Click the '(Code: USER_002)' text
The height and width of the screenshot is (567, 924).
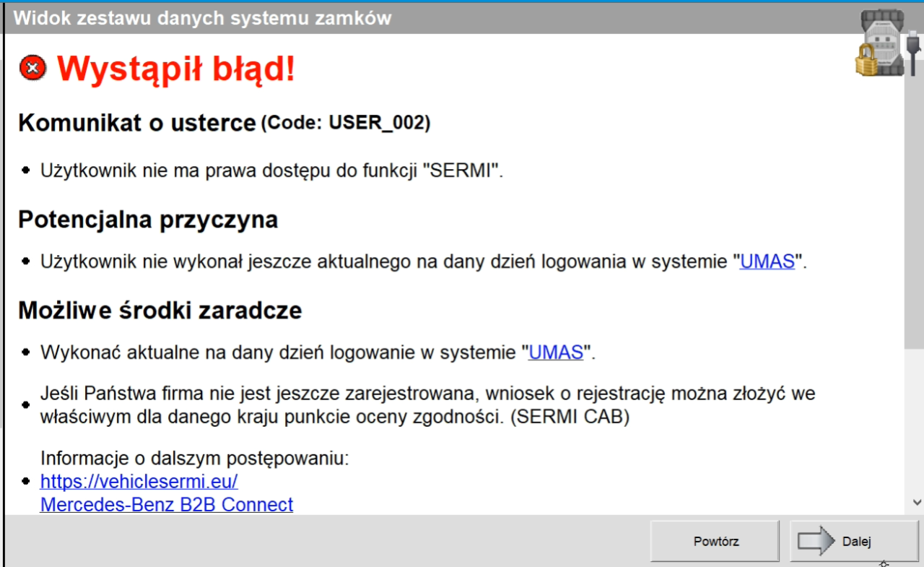345,124
